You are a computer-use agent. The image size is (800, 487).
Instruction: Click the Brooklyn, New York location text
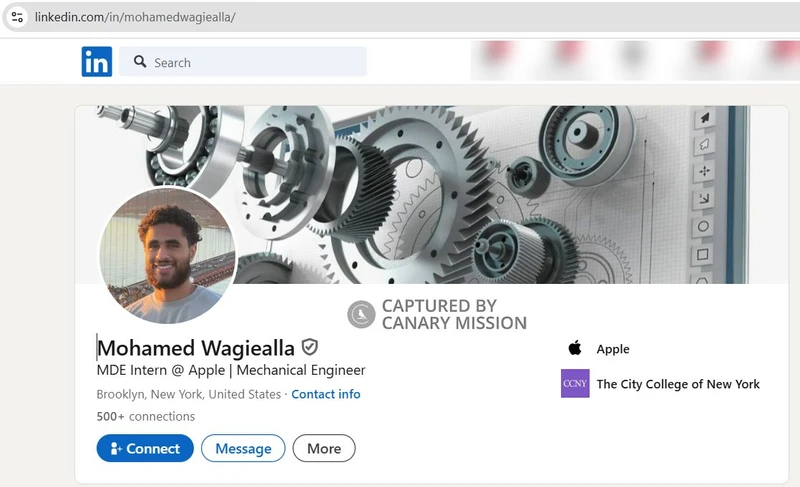point(189,394)
